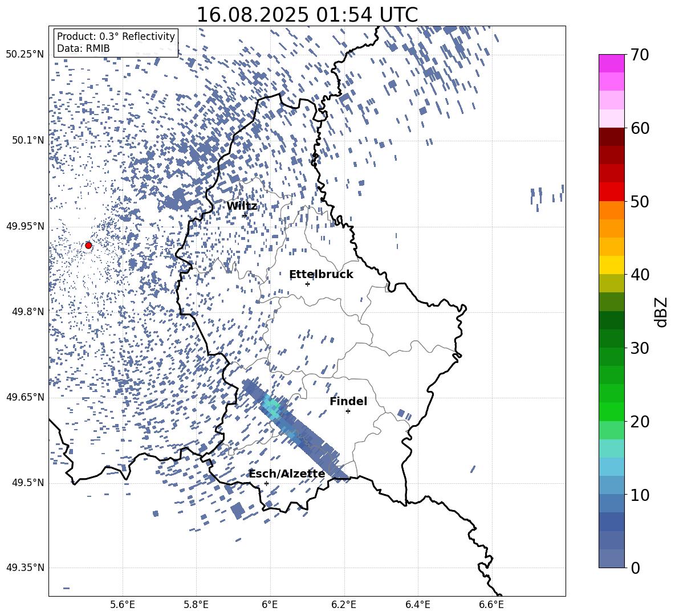The width and height of the screenshot is (675, 616).
Task: Click the cross marker at Findel
Action: click(x=348, y=411)
